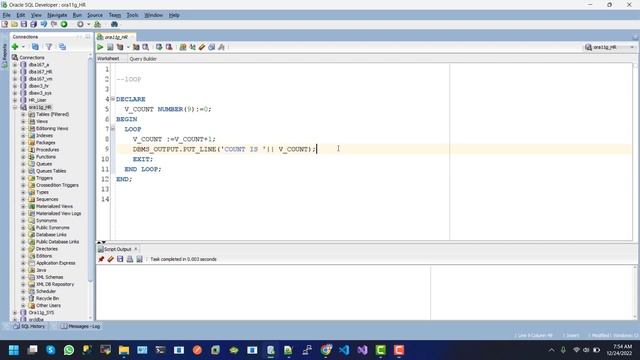Click the EXIT; line in the editor
Screen dimensions: 640x360
point(143,159)
